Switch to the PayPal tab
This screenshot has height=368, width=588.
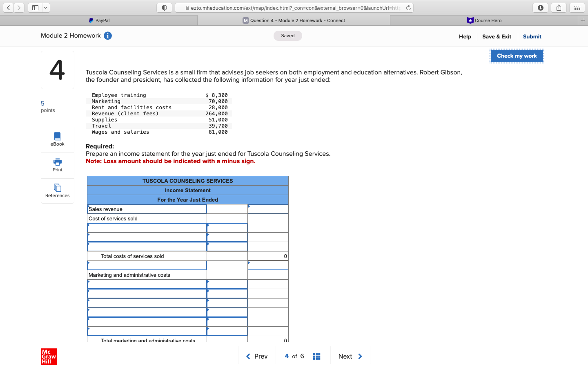[x=99, y=20]
